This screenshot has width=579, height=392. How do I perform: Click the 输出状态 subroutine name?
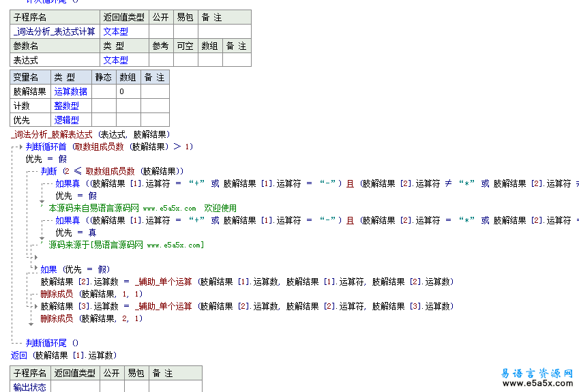click(30, 387)
